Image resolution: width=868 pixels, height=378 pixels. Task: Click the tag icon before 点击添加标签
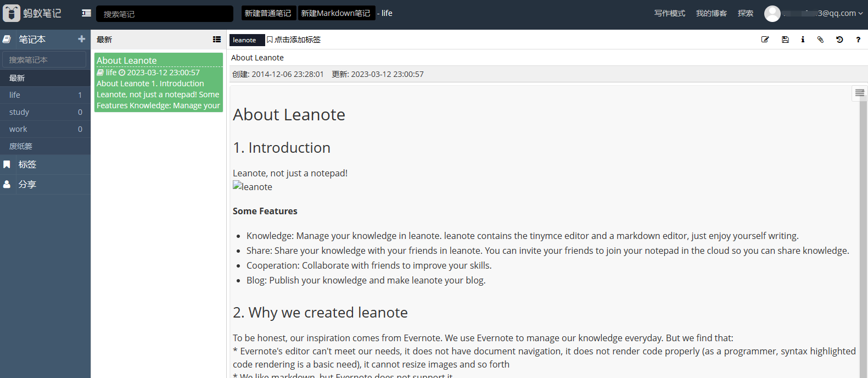point(270,40)
